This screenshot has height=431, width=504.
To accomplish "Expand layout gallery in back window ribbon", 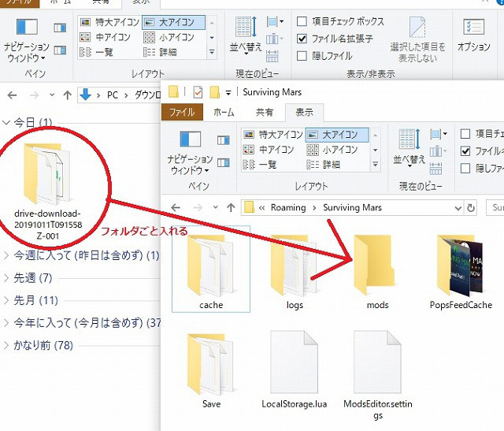I will tap(212, 52).
